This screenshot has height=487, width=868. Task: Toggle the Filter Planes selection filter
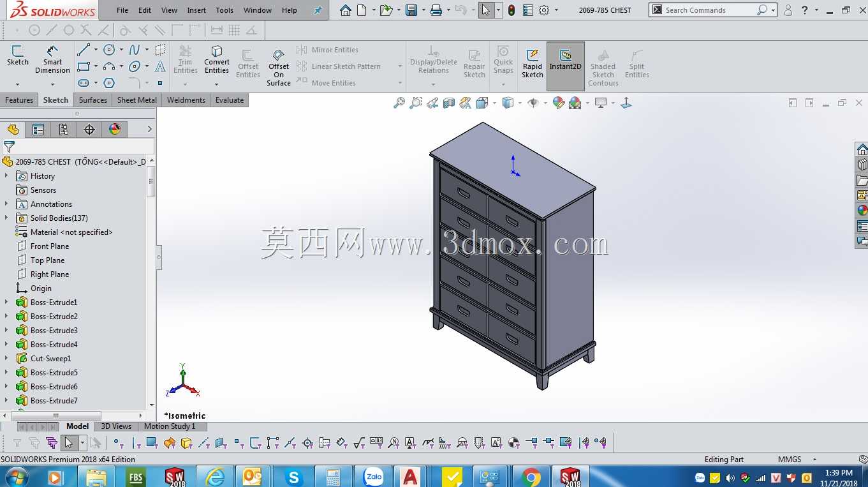click(x=221, y=442)
